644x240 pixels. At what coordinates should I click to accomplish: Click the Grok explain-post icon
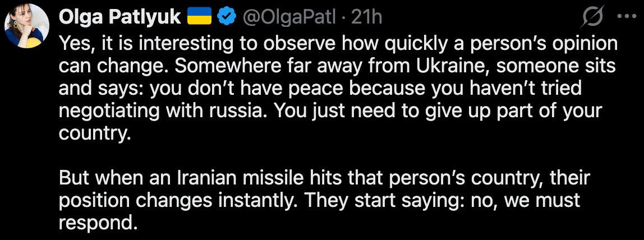click(593, 17)
